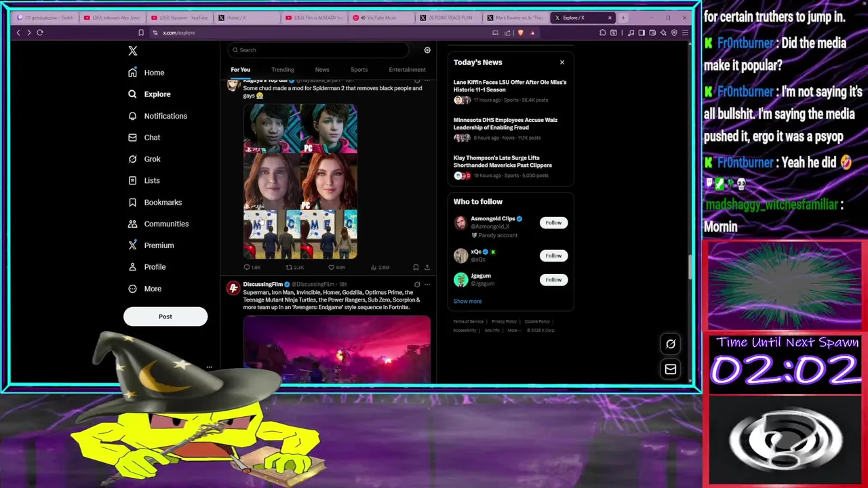Close the Today's News panel
The height and width of the screenshot is (488, 868).
click(562, 62)
